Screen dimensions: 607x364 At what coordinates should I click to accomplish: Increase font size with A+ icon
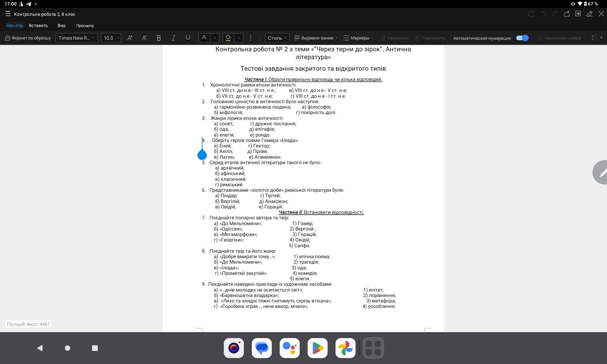click(130, 38)
